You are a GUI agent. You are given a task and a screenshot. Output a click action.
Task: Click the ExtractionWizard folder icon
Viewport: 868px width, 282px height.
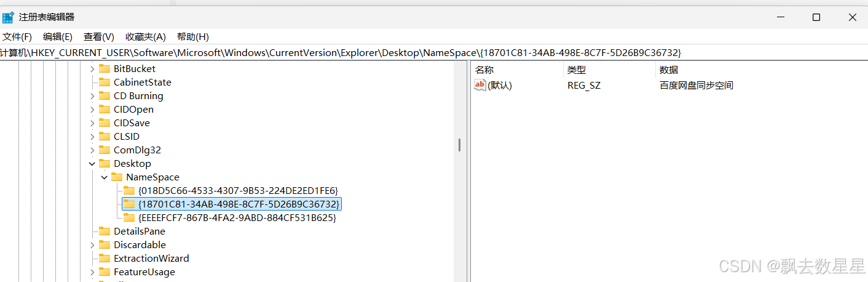point(105,259)
